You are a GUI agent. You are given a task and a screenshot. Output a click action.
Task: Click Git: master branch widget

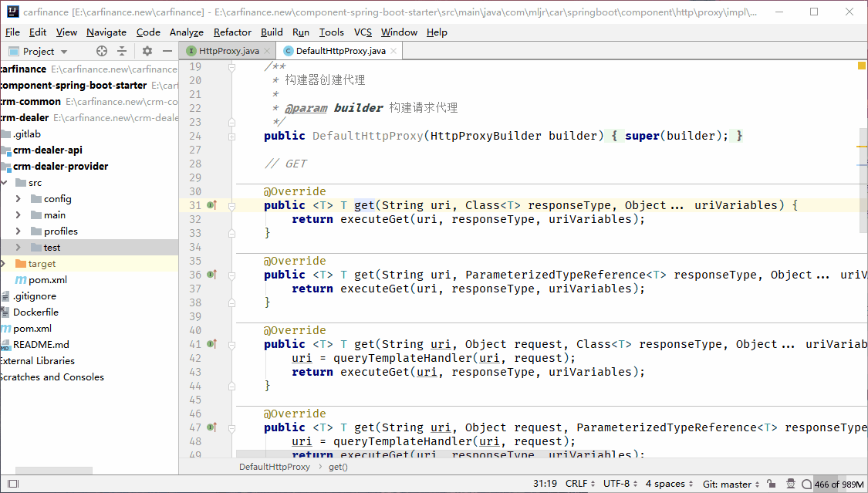731,484
